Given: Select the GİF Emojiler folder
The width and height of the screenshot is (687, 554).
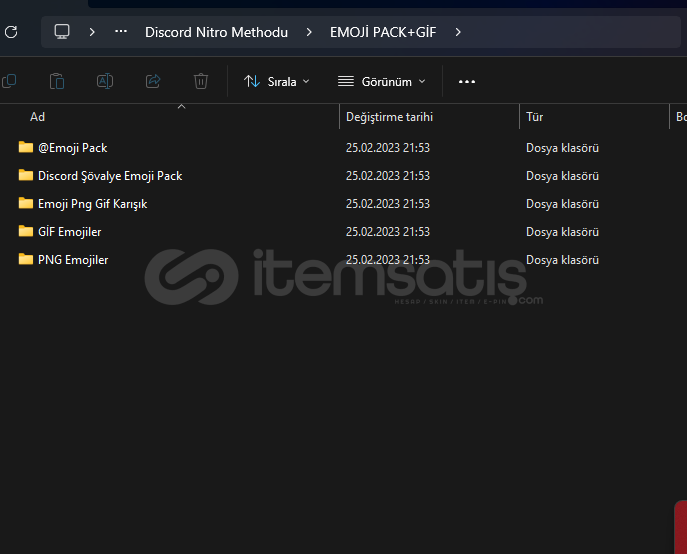Looking at the screenshot, I should pos(69,232).
